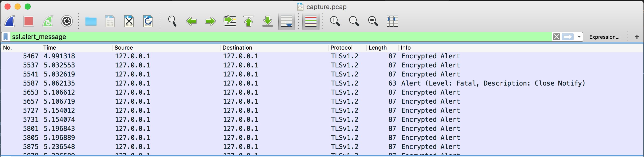Stop the running capture
Screen dimensions: 644x157
[28, 21]
